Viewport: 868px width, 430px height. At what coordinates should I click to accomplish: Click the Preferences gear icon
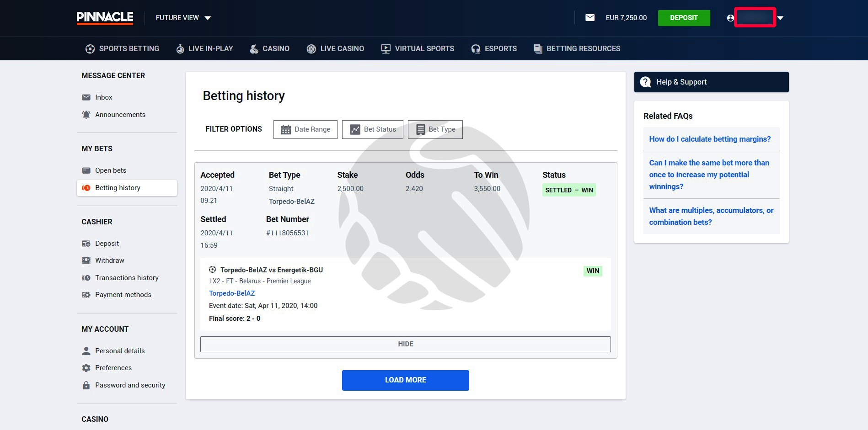point(86,368)
